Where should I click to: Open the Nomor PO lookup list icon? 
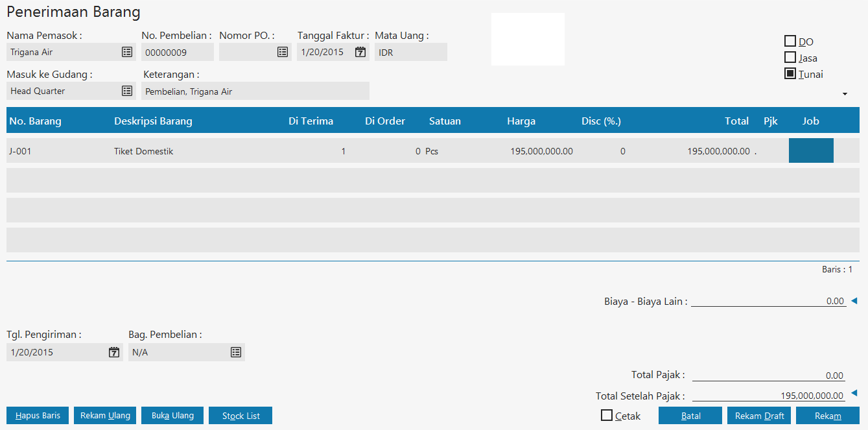point(283,52)
